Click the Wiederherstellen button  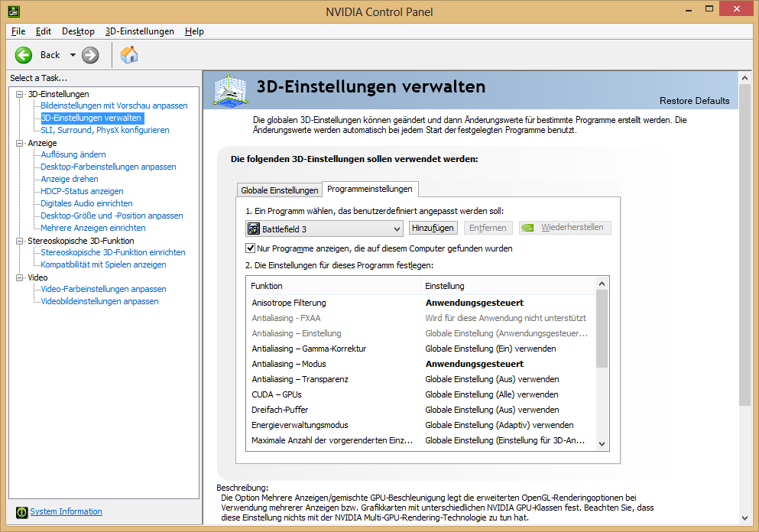pos(565,228)
